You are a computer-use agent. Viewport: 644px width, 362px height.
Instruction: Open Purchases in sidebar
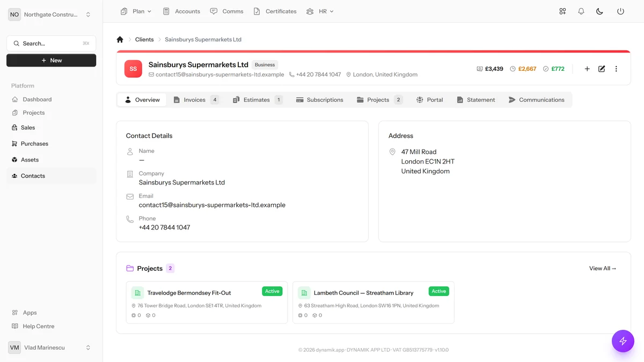52,144
